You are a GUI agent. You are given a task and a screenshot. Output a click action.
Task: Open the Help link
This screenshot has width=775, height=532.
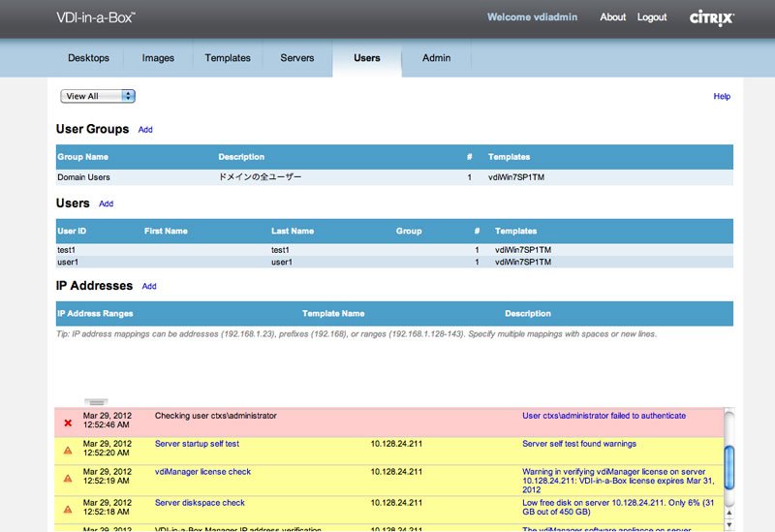point(722,96)
